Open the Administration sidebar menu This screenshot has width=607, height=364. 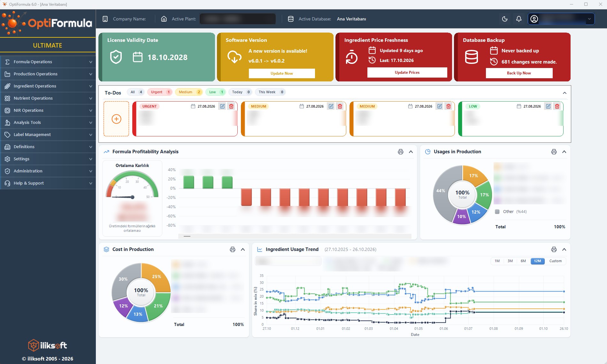pyautogui.click(x=48, y=171)
